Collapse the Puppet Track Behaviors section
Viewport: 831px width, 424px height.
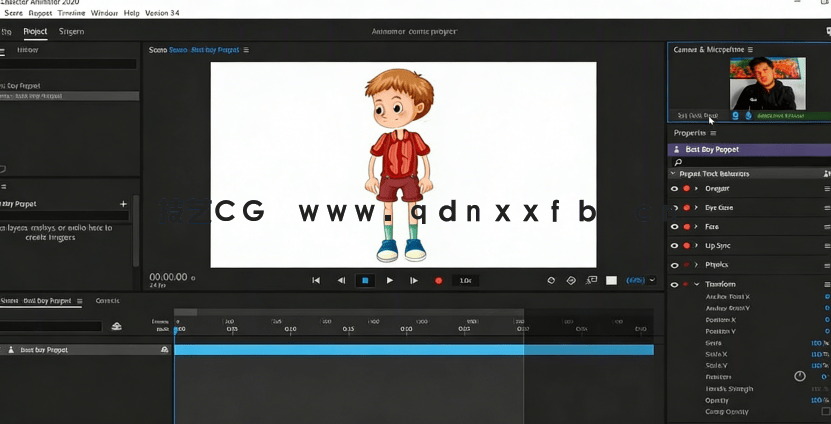click(674, 174)
